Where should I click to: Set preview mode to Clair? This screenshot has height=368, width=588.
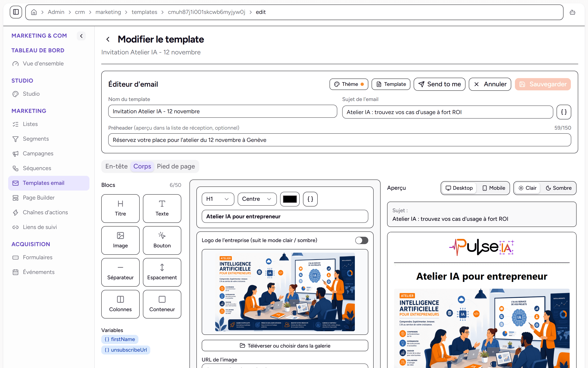pos(527,188)
